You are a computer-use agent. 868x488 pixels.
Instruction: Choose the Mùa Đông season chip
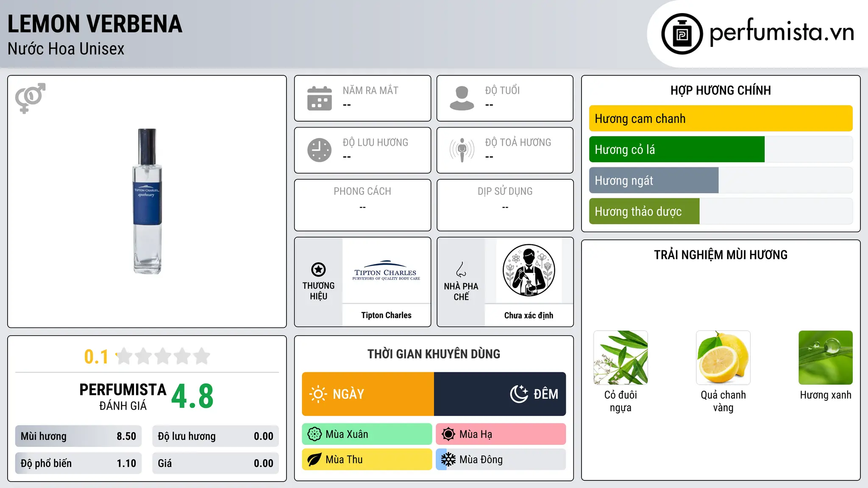(501, 460)
